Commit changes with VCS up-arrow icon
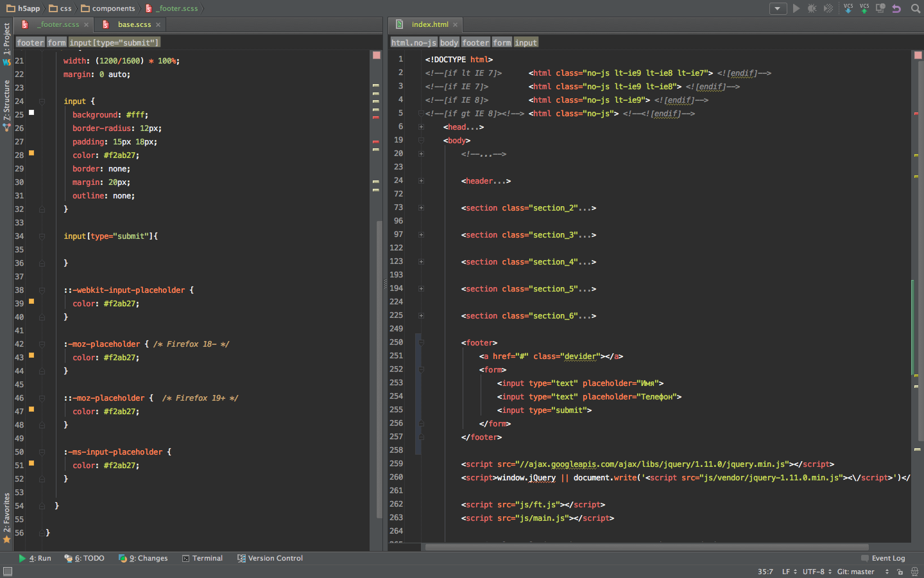 [x=864, y=8]
